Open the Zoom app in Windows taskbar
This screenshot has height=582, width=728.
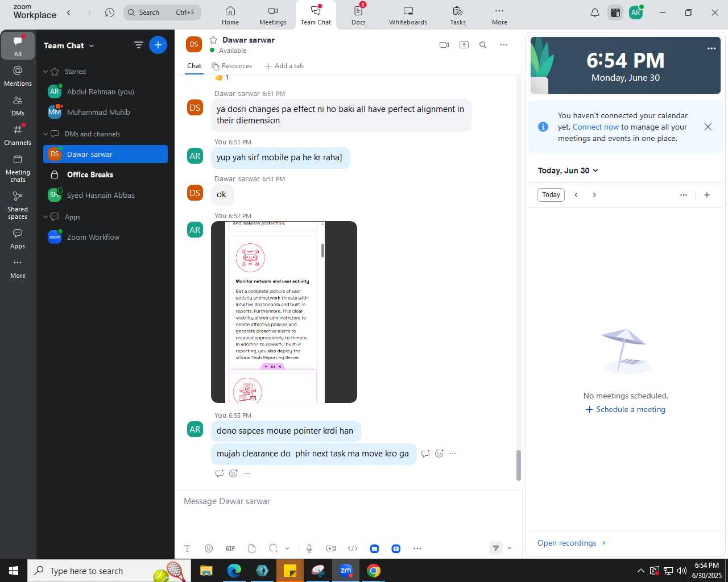pyautogui.click(x=346, y=571)
